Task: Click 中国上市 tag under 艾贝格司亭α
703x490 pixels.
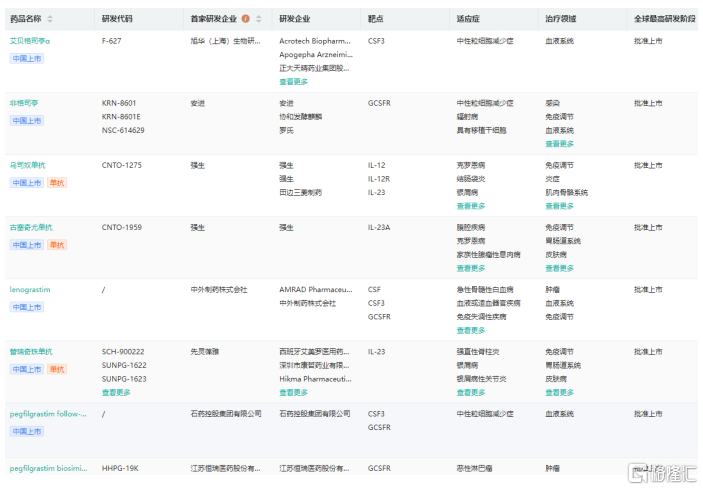Action: [27, 58]
